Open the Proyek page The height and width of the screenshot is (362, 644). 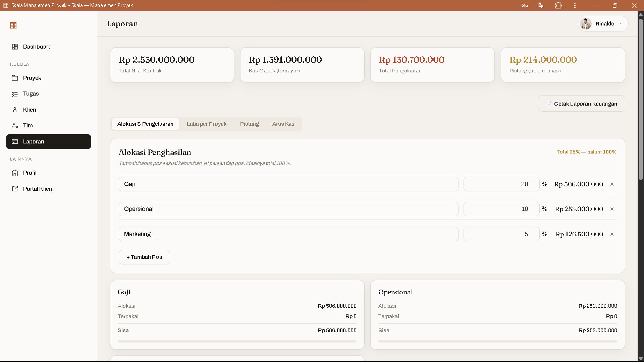click(x=49, y=78)
